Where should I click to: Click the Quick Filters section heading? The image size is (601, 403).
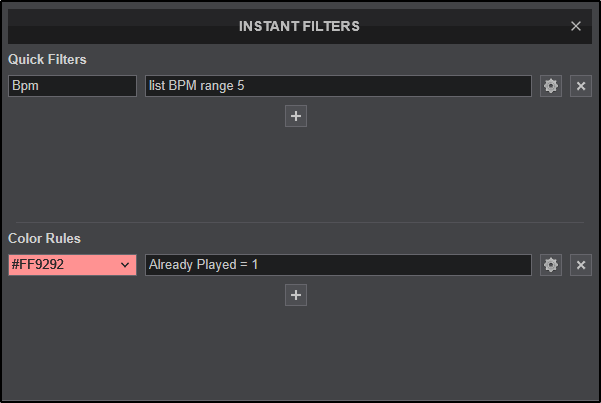coord(47,60)
